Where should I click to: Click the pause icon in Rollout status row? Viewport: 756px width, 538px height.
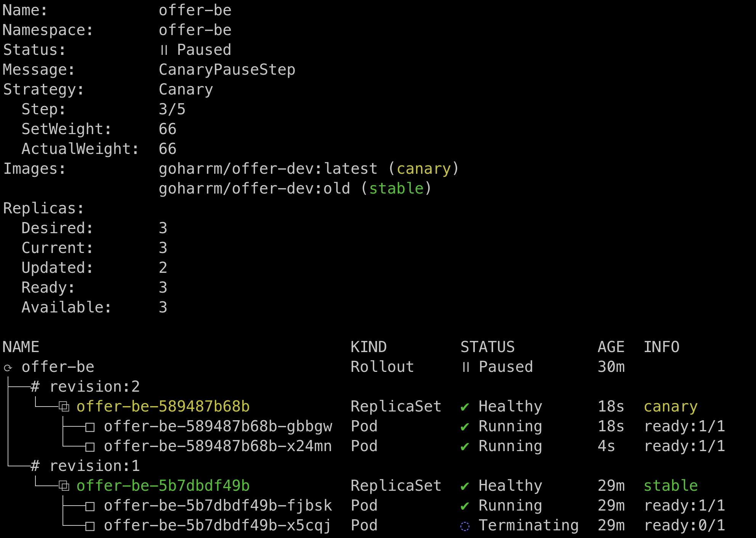point(466,367)
